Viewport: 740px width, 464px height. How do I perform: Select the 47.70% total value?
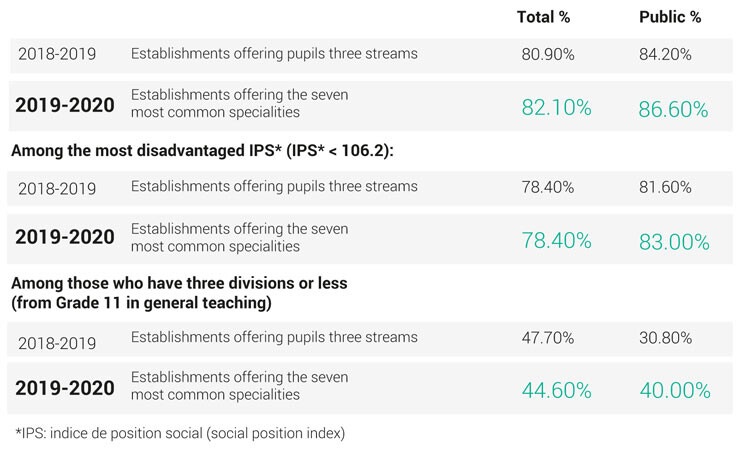coord(548,338)
